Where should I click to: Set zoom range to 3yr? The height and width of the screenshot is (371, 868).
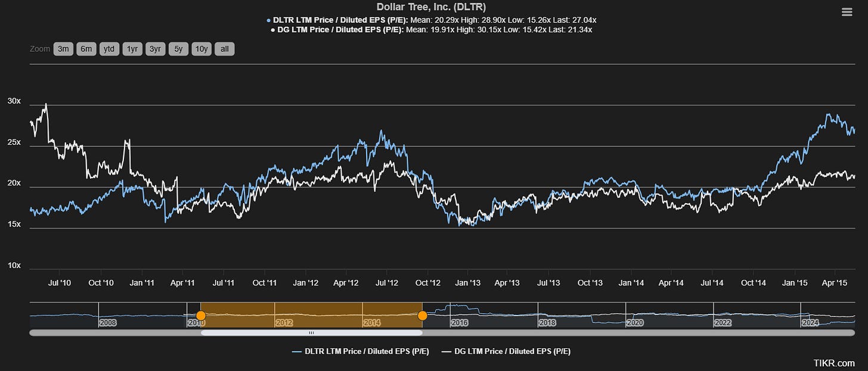155,49
